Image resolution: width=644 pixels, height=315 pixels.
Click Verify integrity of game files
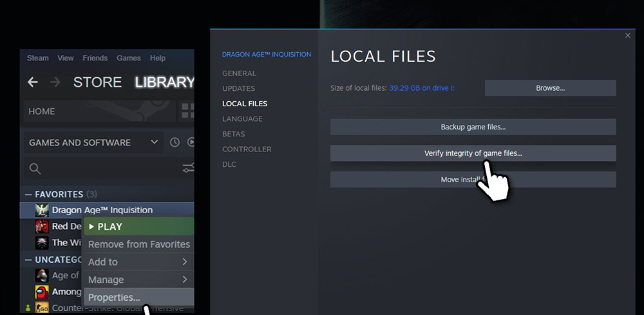pyautogui.click(x=473, y=153)
